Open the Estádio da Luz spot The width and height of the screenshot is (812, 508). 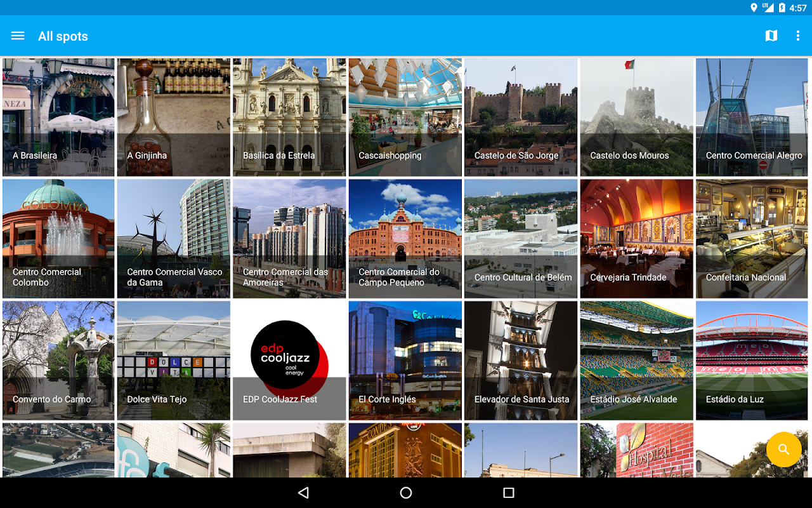click(x=753, y=361)
